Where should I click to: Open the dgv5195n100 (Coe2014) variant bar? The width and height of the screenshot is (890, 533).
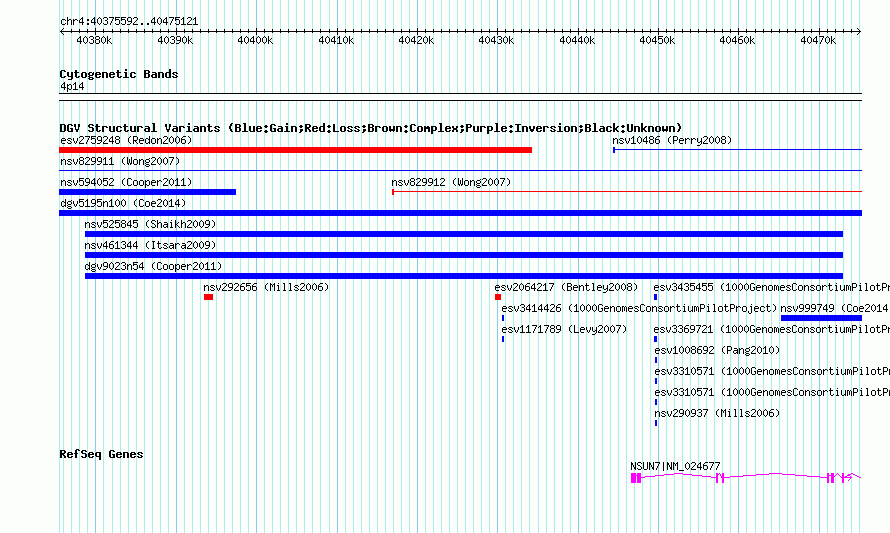(460, 213)
